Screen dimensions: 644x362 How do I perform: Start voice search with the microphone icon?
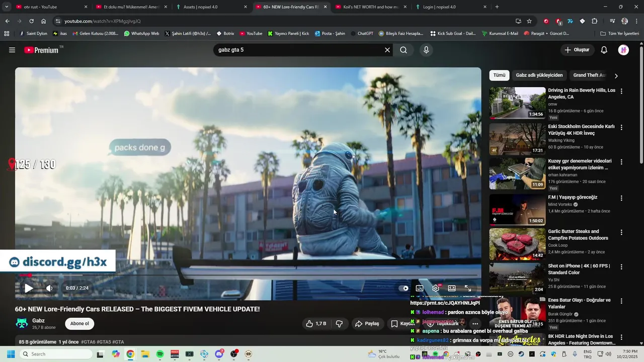(x=426, y=50)
